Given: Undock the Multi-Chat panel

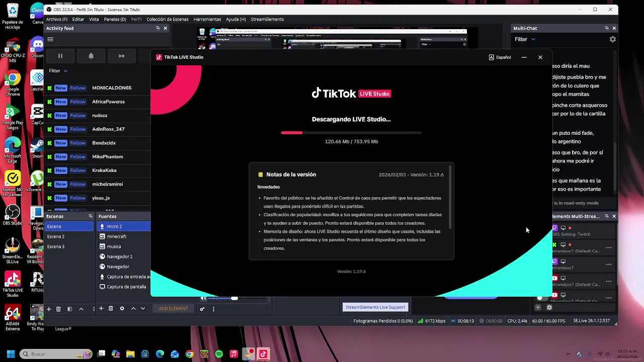Looking at the screenshot, I should [x=607, y=28].
